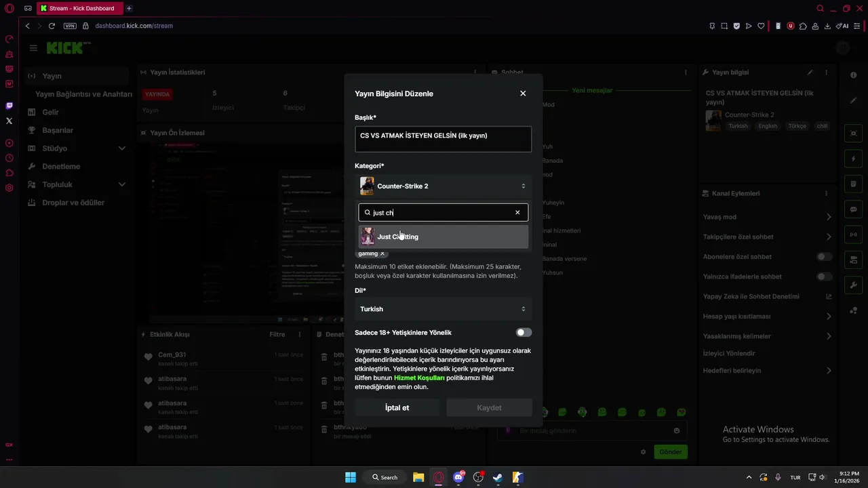Open the Kick hamburger menu
Viewport: 868px width, 488px height.
click(x=33, y=48)
